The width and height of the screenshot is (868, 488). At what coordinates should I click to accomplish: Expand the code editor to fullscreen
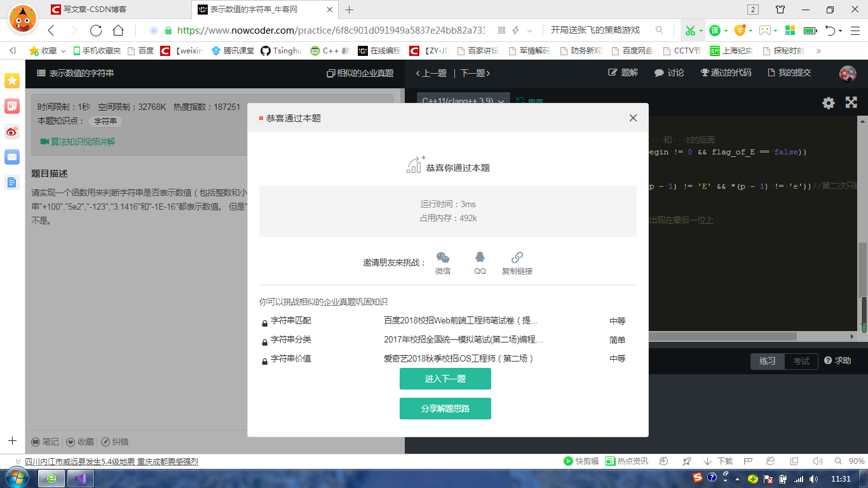point(851,102)
